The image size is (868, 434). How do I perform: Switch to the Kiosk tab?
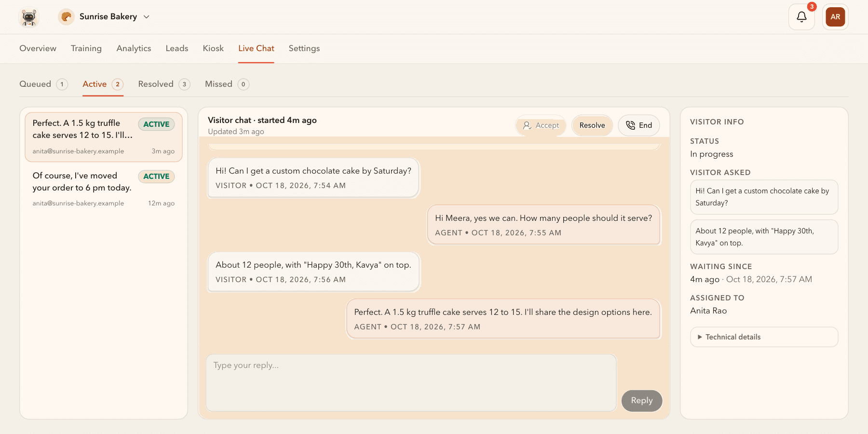213,48
